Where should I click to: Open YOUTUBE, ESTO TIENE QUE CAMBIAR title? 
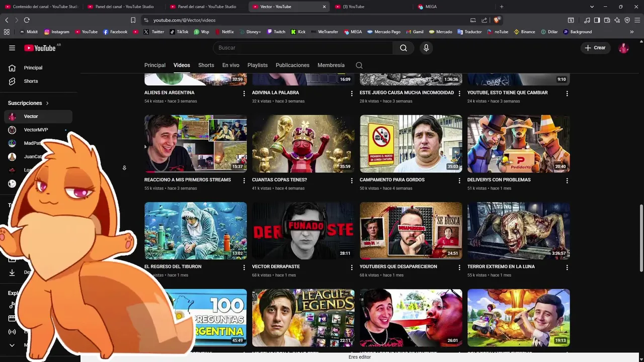coord(508,93)
